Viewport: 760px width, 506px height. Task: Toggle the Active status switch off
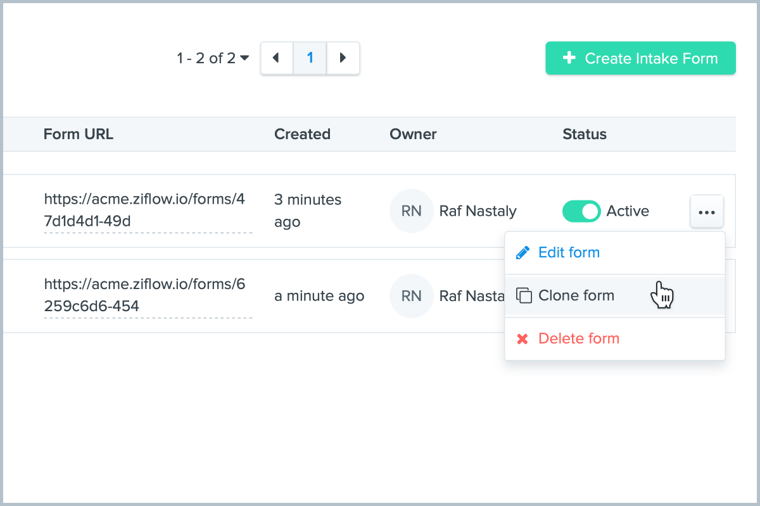(581, 211)
